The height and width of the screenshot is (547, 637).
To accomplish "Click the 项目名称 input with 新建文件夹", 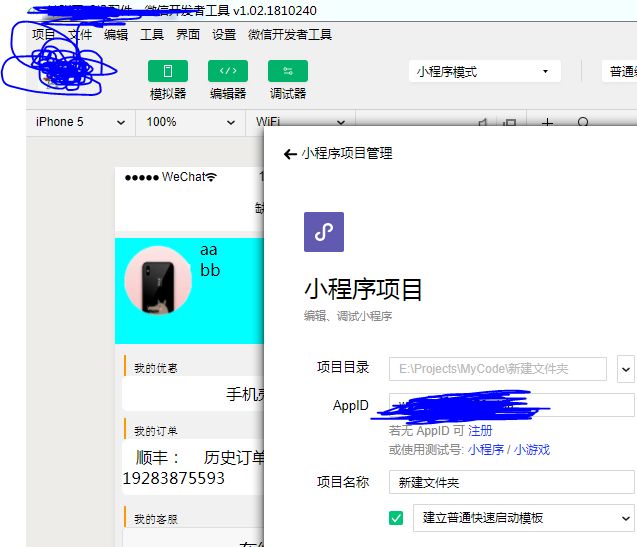I will [x=511, y=482].
